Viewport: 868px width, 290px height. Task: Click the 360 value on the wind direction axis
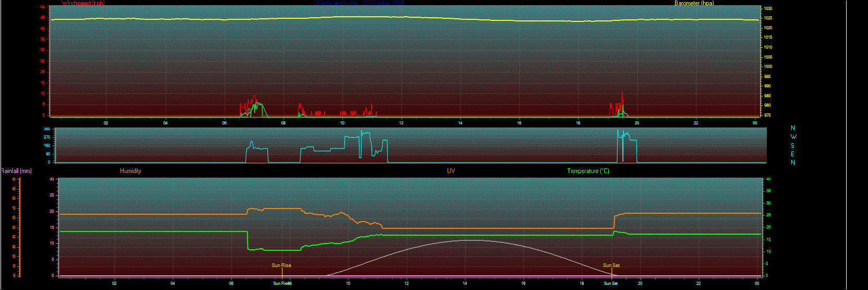click(x=47, y=129)
